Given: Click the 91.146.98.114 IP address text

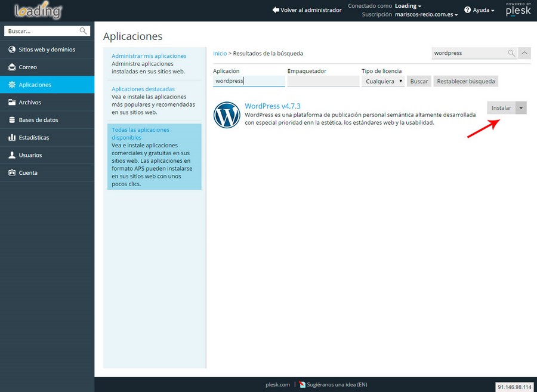Looking at the screenshot, I should [x=515, y=387].
